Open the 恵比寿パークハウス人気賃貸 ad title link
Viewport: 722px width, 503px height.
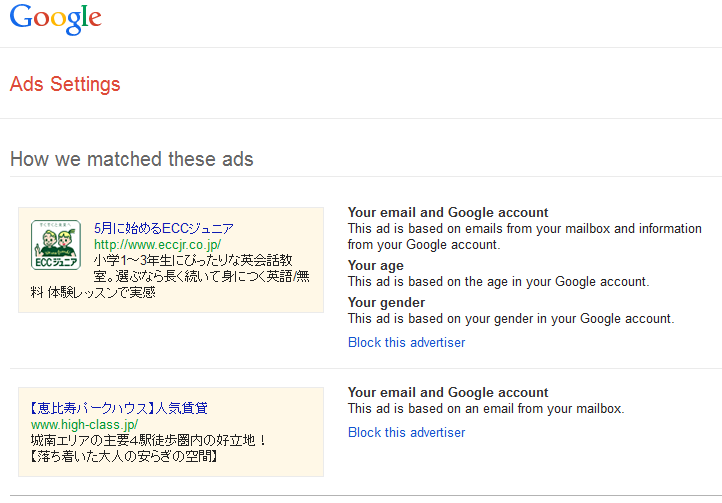pyautogui.click(x=119, y=408)
